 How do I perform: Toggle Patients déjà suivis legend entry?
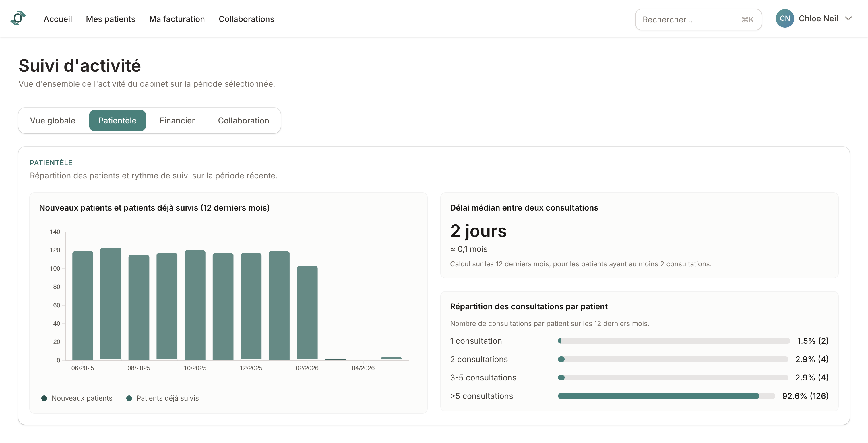click(x=162, y=398)
